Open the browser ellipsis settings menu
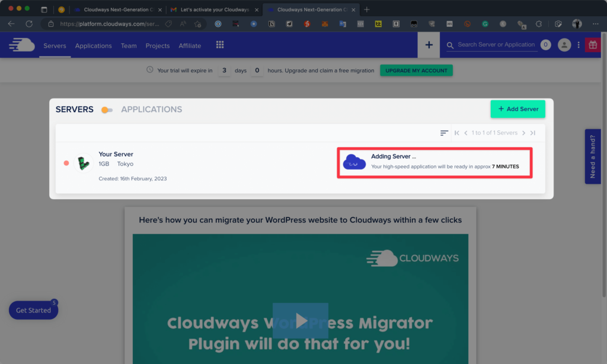 point(595,24)
